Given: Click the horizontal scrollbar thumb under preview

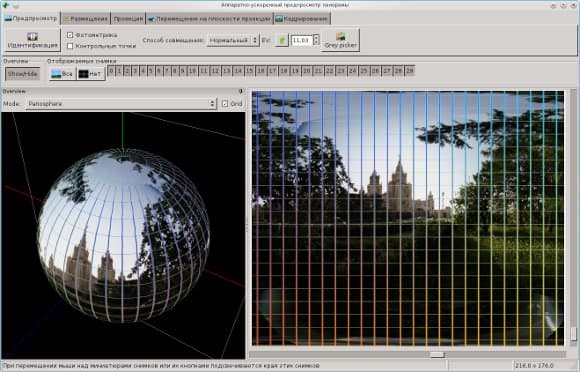Looking at the screenshot, I should click(x=437, y=355).
